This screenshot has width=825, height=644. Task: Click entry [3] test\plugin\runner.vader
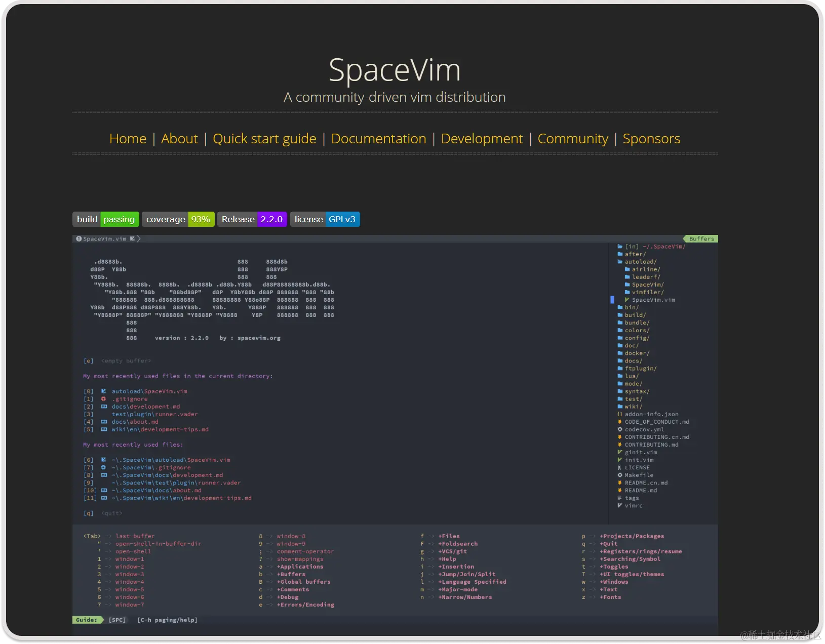(x=140, y=414)
